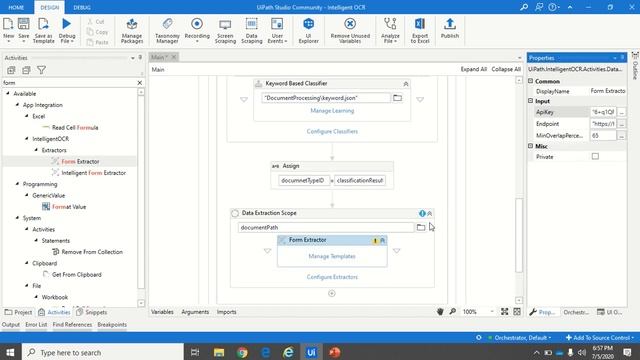The width and height of the screenshot is (640, 360).
Task: Open the Variables panel tab
Action: point(162,312)
